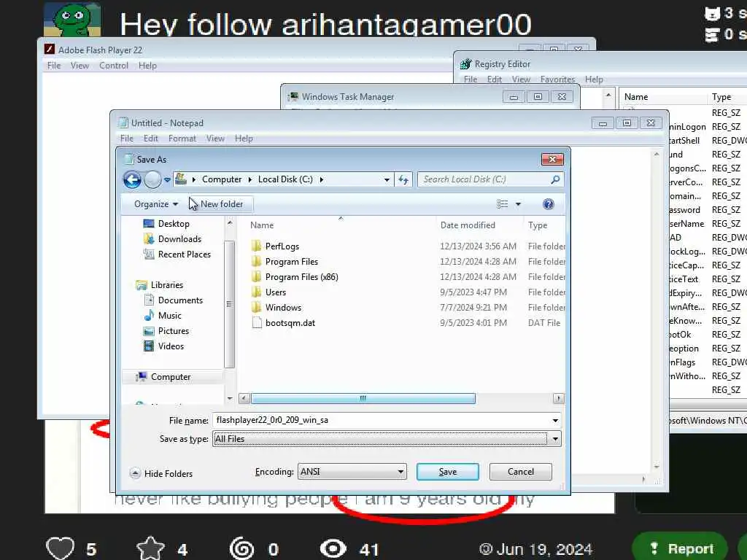Viewport: 747px width, 560px height.
Task: Open the view options dropdown arrow
Action: [519, 204]
